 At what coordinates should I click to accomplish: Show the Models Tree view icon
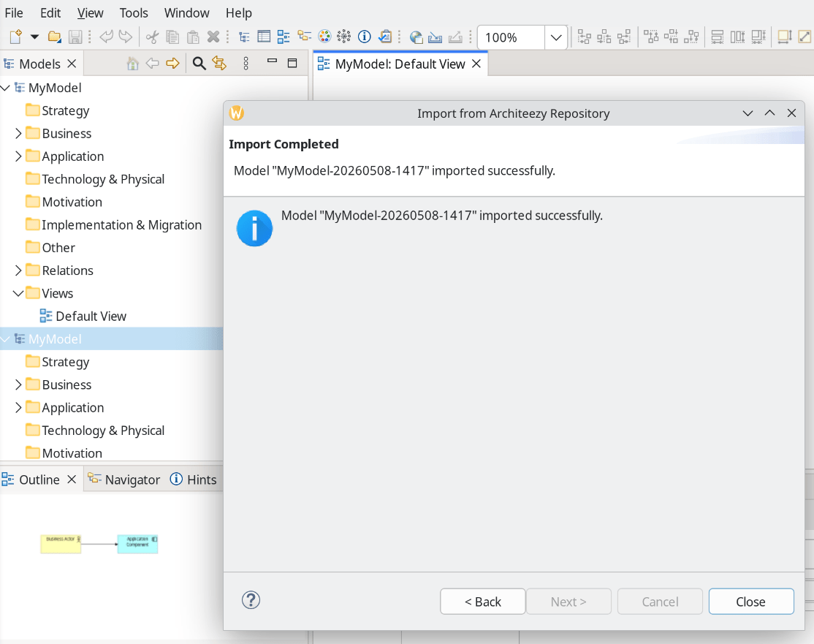[244, 37]
